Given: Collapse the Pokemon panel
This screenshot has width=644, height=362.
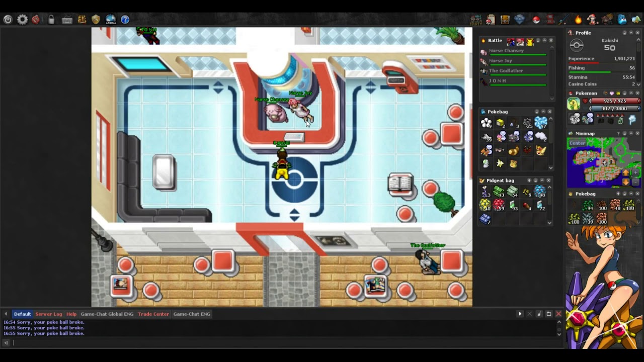Looking at the screenshot, I should pyautogui.click(x=631, y=94).
